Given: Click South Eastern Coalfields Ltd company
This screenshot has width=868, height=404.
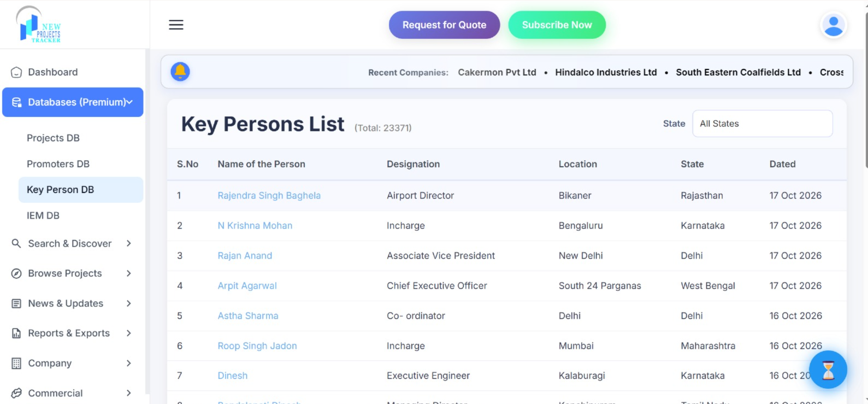Looking at the screenshot, I should (738, 72).
